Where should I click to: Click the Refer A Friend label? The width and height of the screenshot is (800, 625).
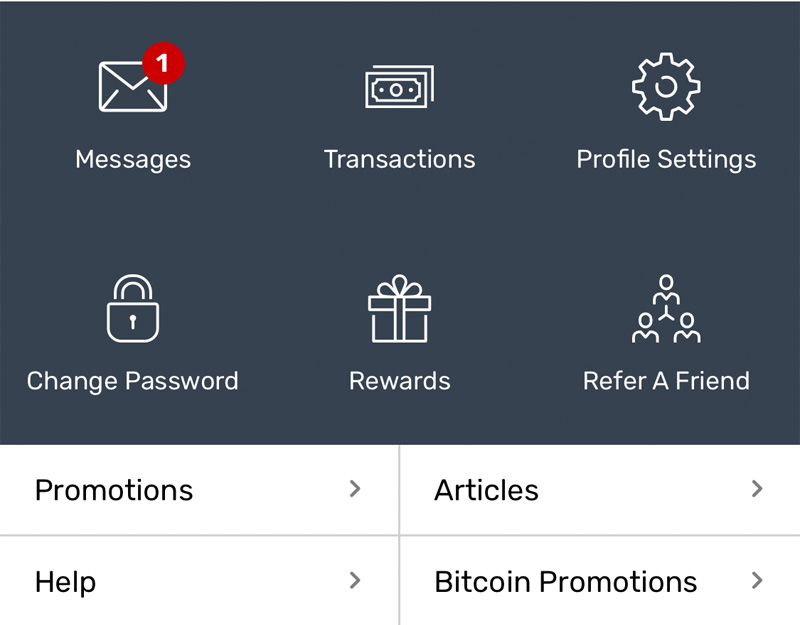coord(666,381)
